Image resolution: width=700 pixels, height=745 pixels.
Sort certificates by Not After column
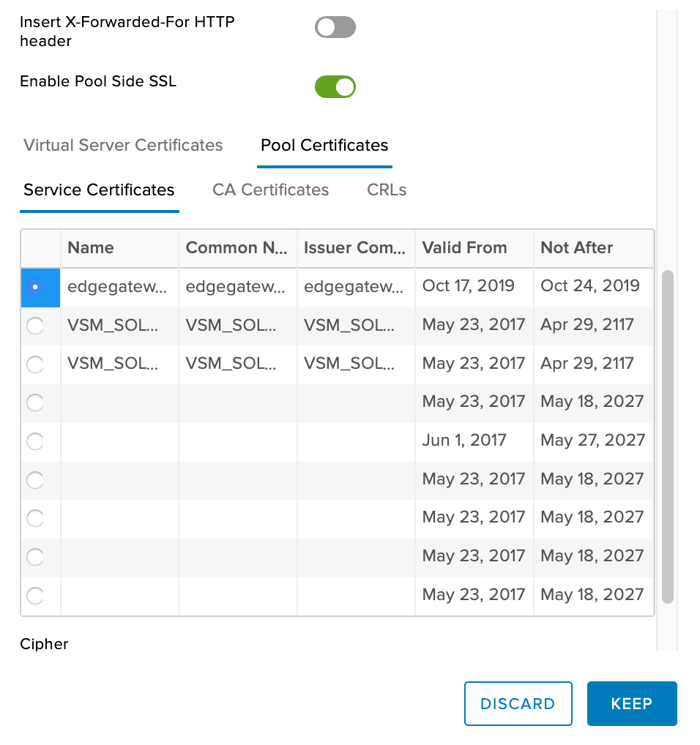[576, 248]
